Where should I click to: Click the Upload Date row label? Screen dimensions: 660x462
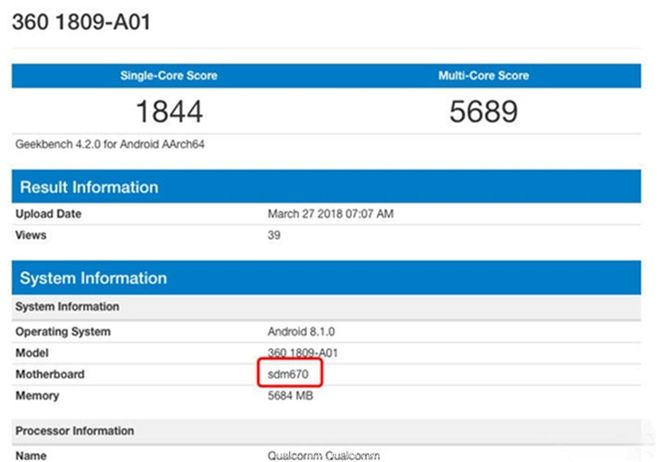click(x=49, y=214)
